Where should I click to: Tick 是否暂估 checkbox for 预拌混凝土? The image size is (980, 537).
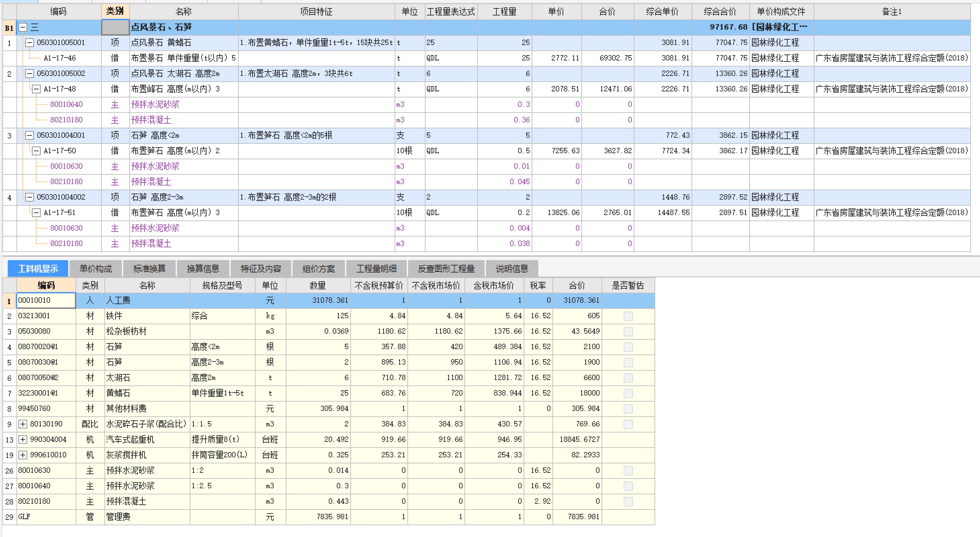[628, 502]
